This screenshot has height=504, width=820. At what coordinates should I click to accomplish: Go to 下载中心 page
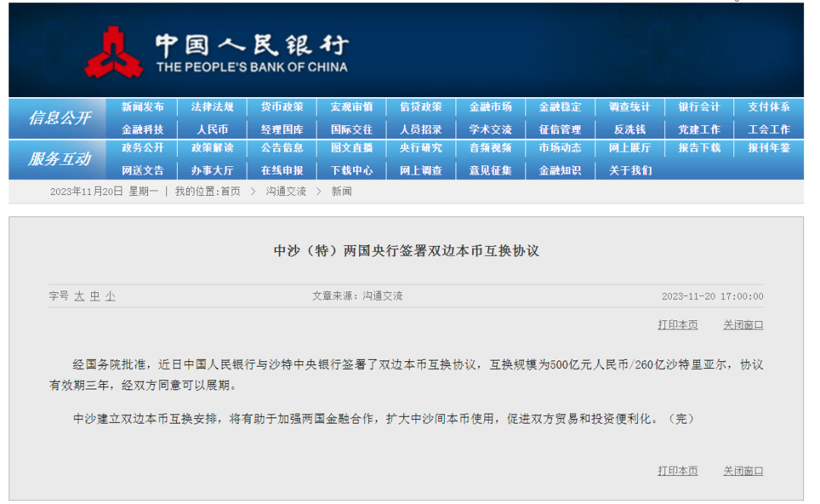click(x=352, y=171)
